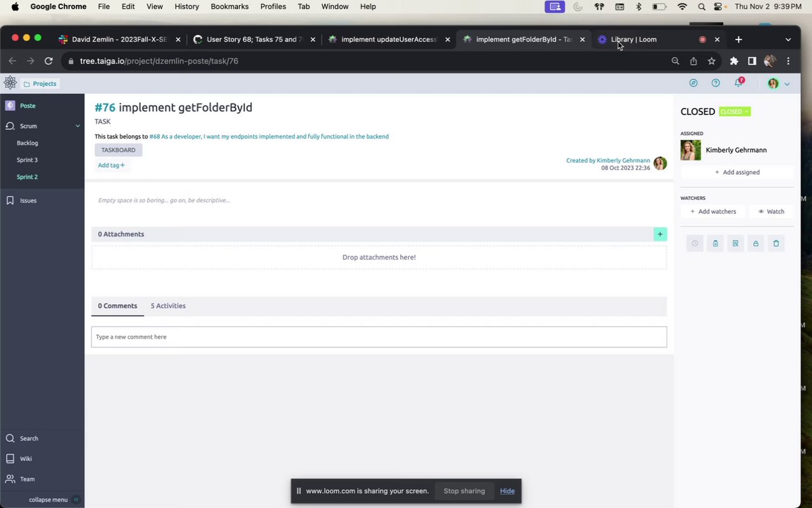Switch to User Story 68 browser tab

[253, 39]
